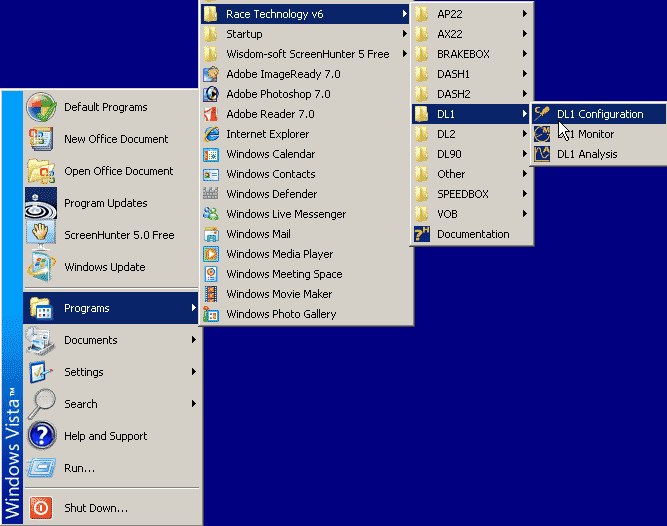The width and height of the screenshot is (667, 526).
Task: Click the DL1 Configuration icon
Action: (542, 114)
